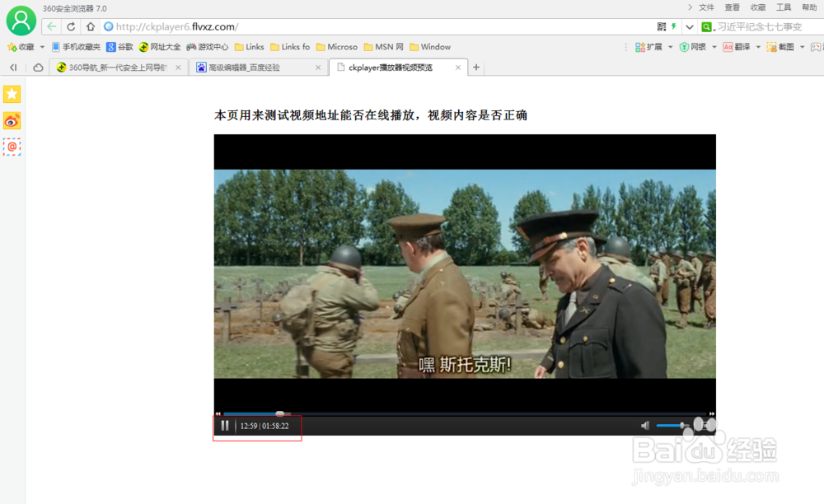Open the 游戏中心 bookmark
The image size is (824, 504).
coord(208,47)
